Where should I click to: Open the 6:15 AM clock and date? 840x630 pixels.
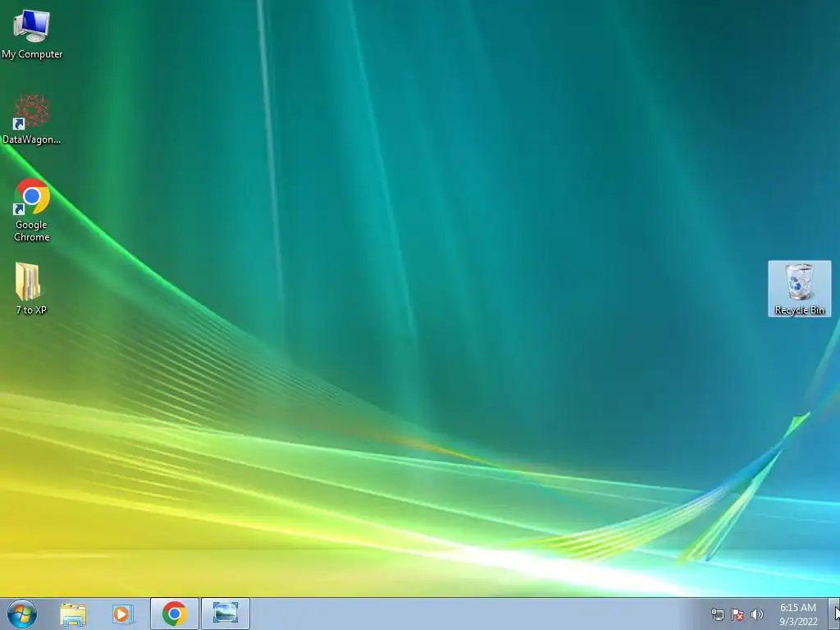tap(798, 614)
